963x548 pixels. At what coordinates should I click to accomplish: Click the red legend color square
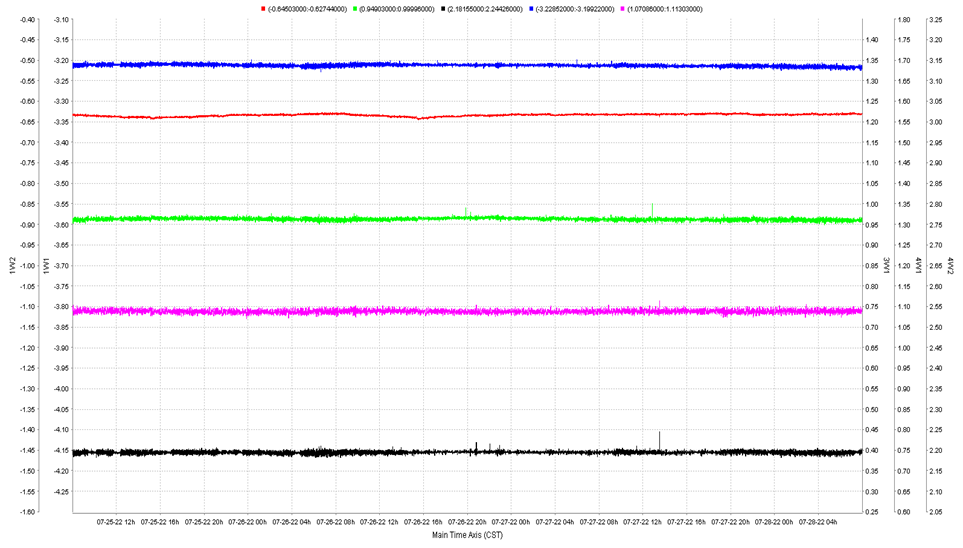(x=262, y=9)
